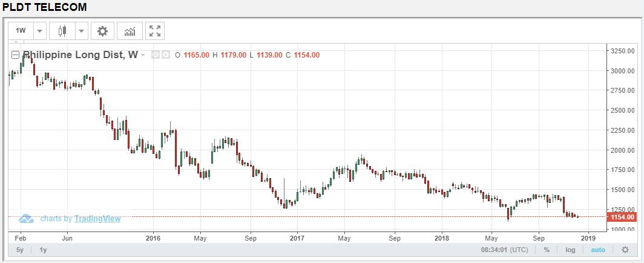This screenshot has width=644, height=263.
Task: Toggle fullscreen mode icon
Action: point(155,31)
